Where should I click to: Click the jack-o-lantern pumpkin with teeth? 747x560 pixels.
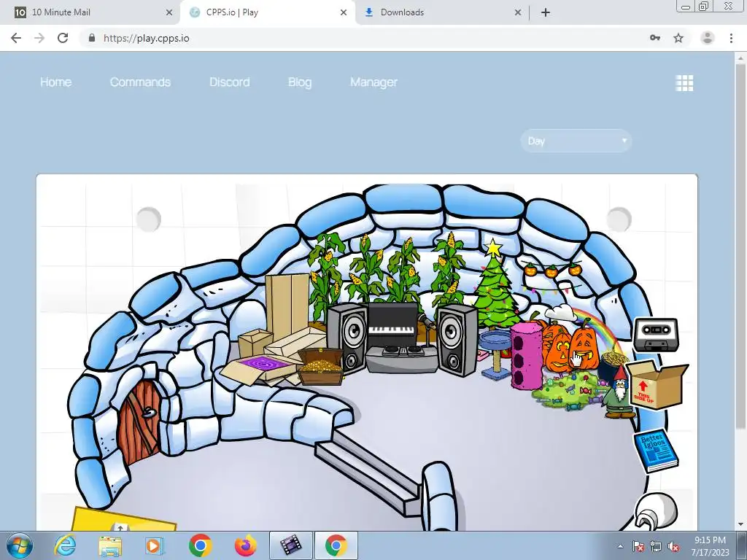pyautogui.click(x=584, y=348)
